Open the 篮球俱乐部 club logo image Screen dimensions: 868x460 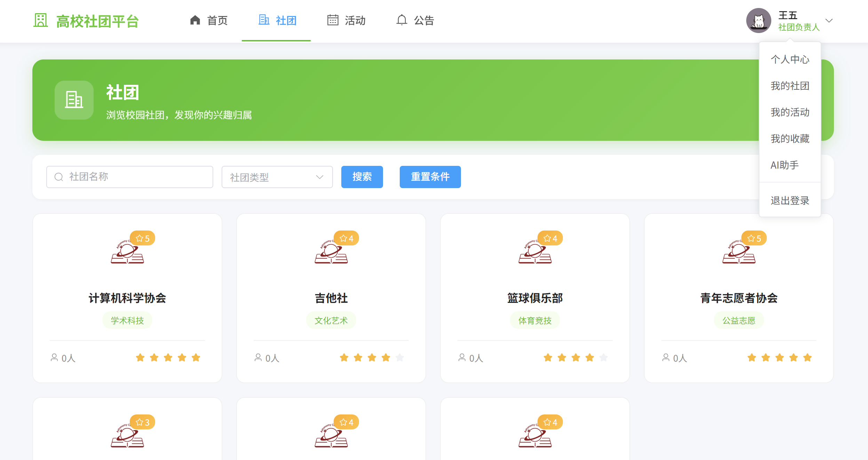[x=535, y=252]
